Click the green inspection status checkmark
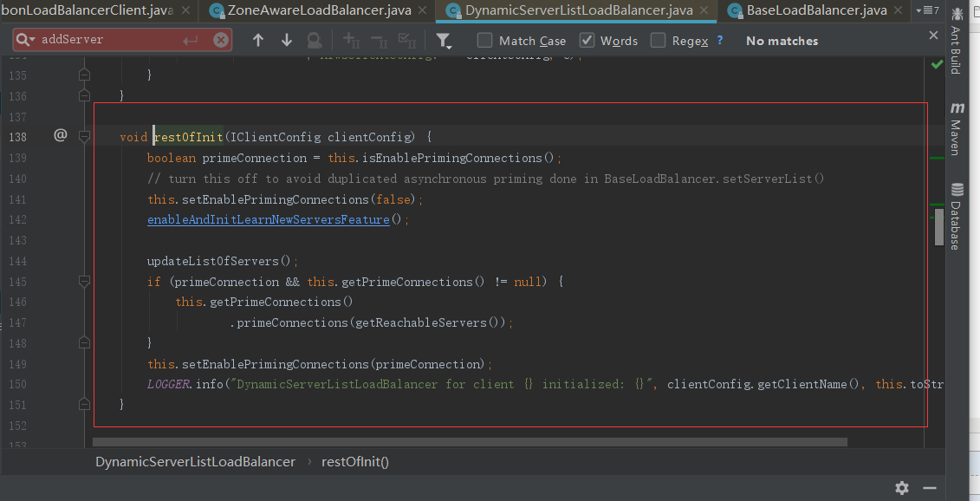The image size is (980, 501). tap(937, 64)
